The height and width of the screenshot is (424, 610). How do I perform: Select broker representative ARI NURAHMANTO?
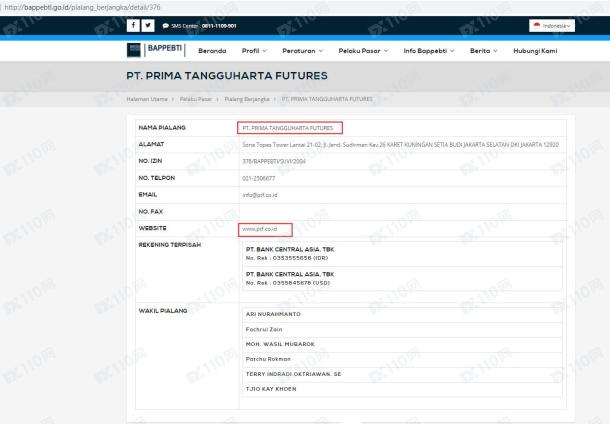273,314
